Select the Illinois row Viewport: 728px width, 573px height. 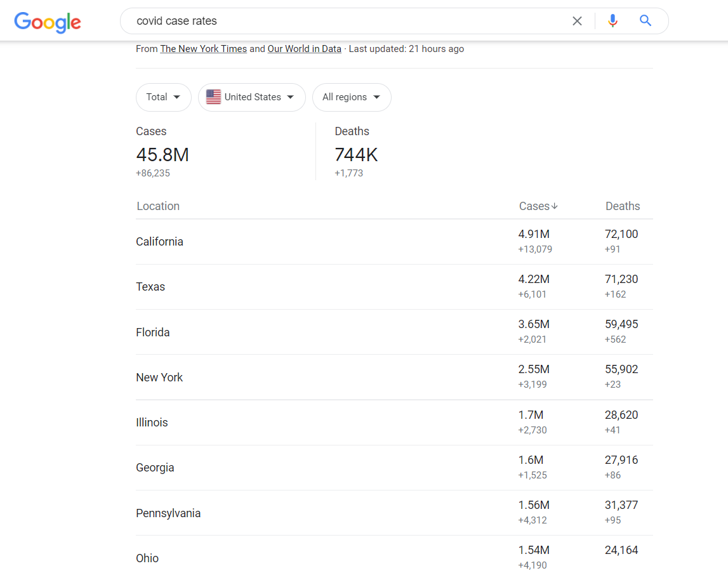[x=394, y=422]
